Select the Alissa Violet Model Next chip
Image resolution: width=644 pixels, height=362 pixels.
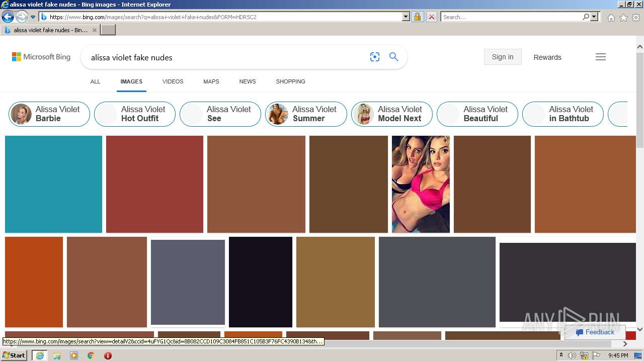pos(392,114)
